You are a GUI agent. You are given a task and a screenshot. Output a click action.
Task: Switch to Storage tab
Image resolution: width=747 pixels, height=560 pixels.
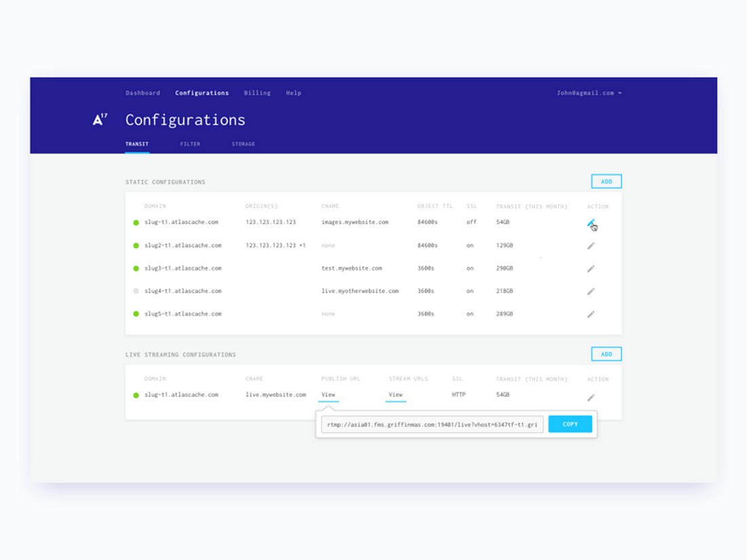(x=243, y=144)
